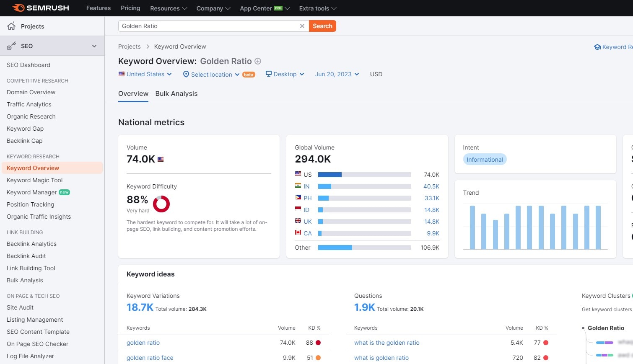Switch to the Bulk Analysis tab
633x364 pixels.
[x=176, y=94]
